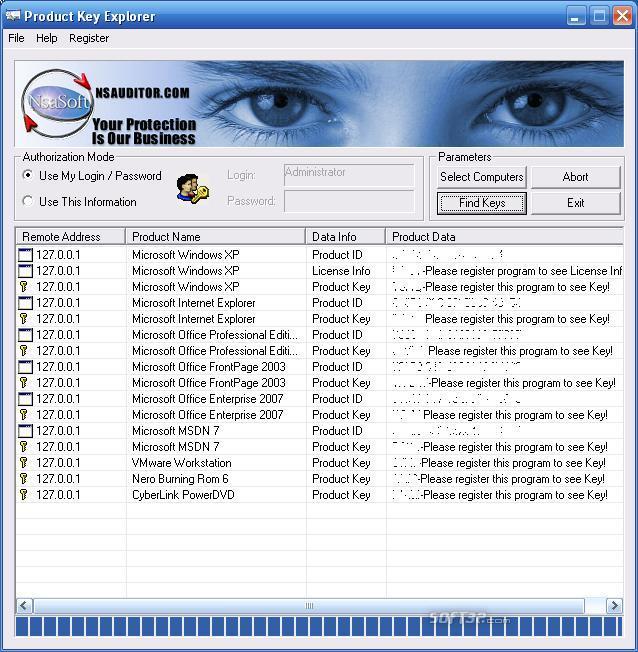
Task: Click the blue progress bar at bottom
Action: [x=319, y=627]
